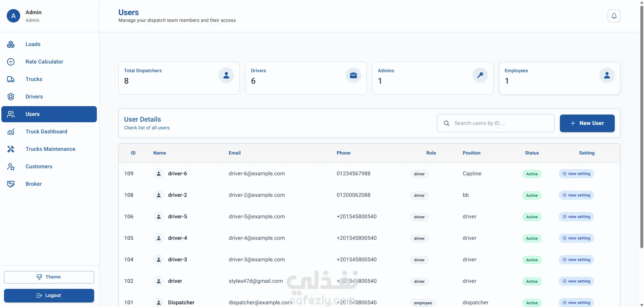
Task: Click the Captine position cell
Action: (472, 174)
